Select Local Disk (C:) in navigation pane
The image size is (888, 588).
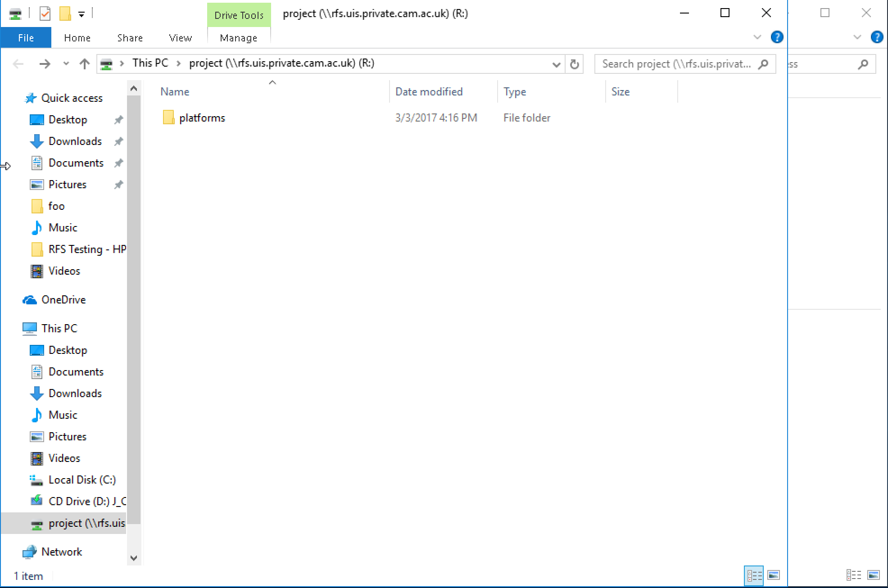[82, 480]
